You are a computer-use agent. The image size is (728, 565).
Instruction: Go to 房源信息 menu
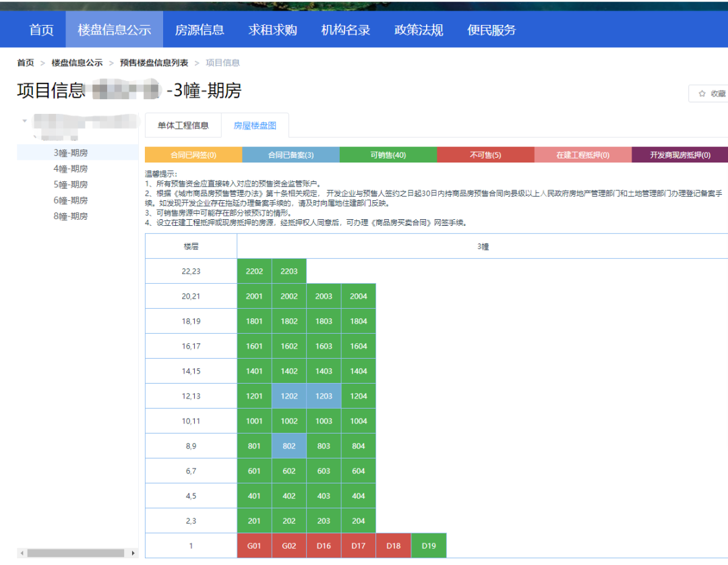199,30
